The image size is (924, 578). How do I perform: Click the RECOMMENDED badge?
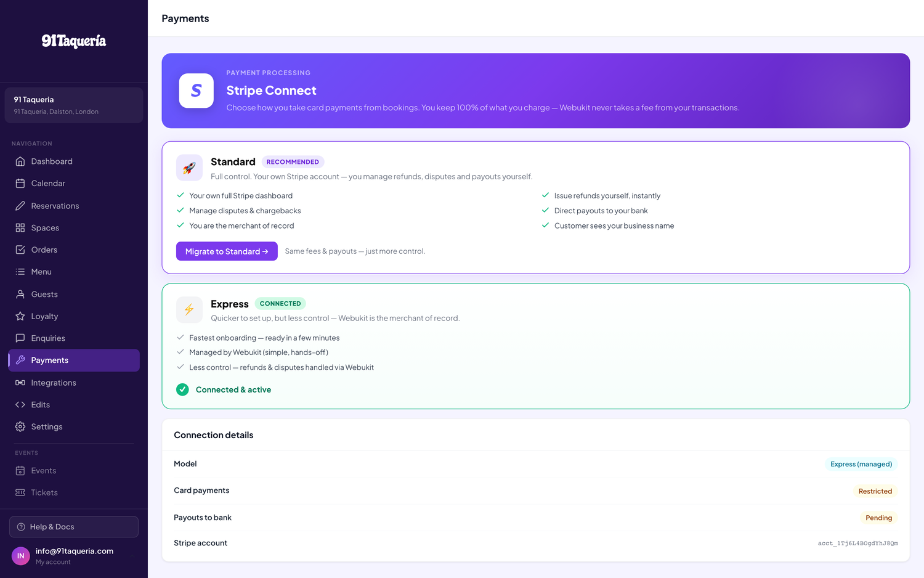(x=293, y=162)
